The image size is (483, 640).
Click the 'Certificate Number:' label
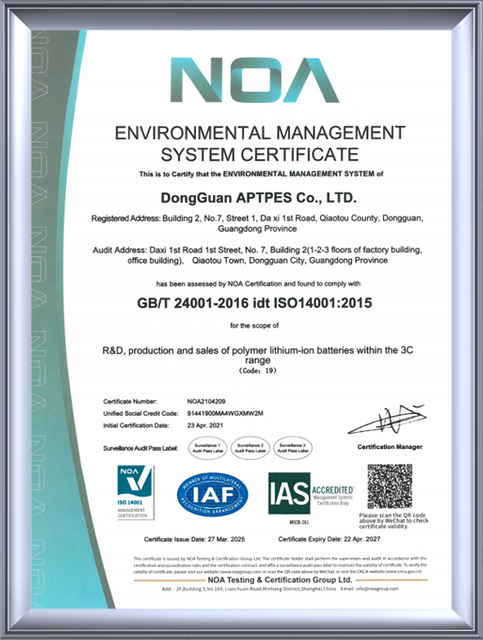coord(130,402)
